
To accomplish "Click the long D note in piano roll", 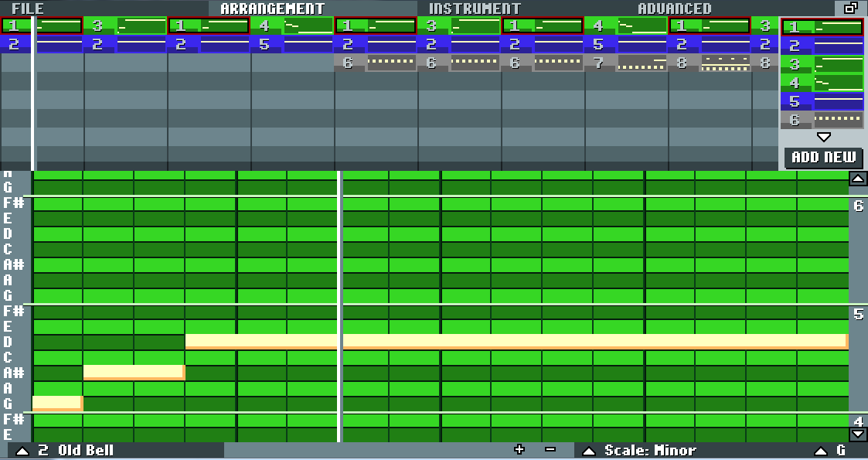I will [x=516, y=342].
